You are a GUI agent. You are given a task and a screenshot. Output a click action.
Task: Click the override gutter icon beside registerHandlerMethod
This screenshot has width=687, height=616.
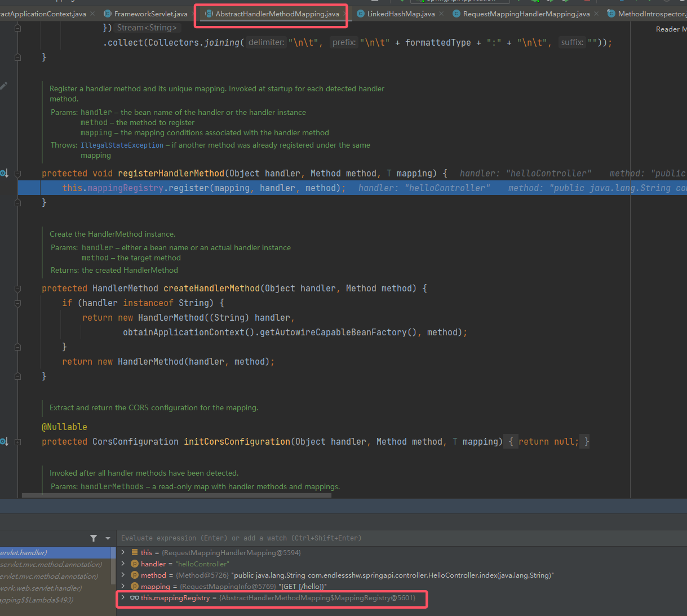[4, 173]
